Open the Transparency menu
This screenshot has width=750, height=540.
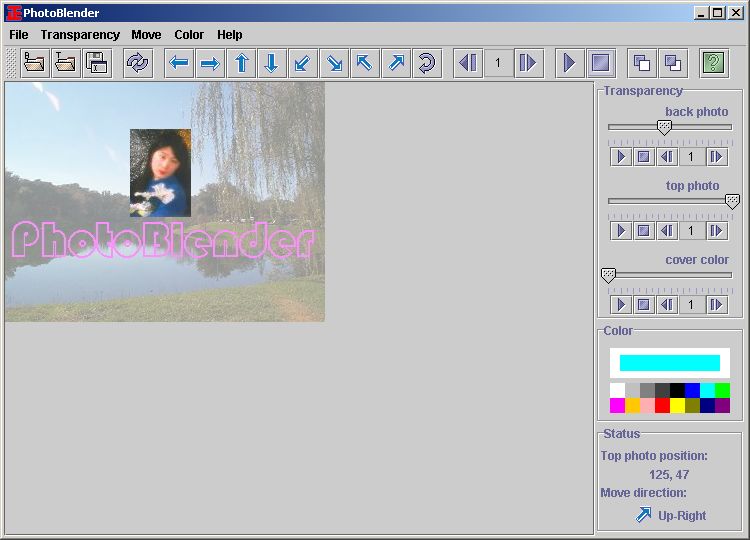tap(80, 35)
